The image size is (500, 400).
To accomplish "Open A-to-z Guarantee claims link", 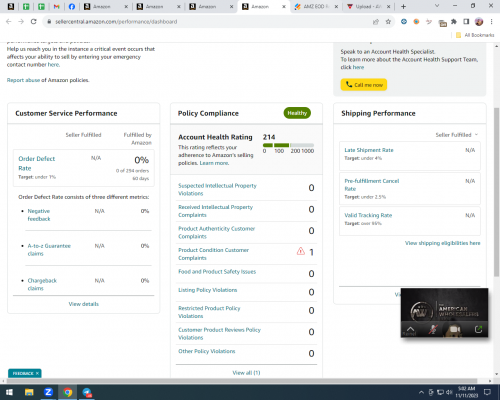I will pyautogui.click(x=49, y=250).
